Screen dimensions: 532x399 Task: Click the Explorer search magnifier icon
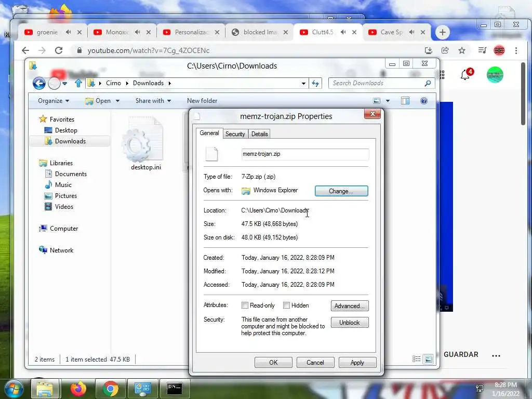(x=428, y=83)
